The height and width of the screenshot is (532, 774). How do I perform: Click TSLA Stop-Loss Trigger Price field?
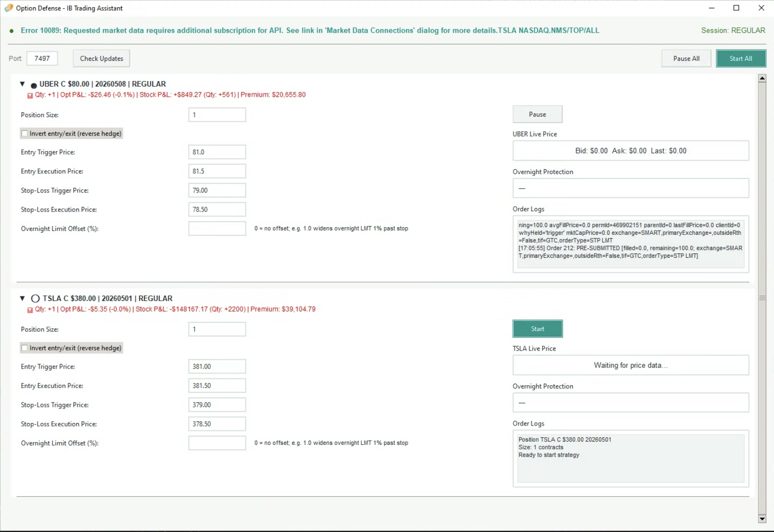click(x=217, y=405)
